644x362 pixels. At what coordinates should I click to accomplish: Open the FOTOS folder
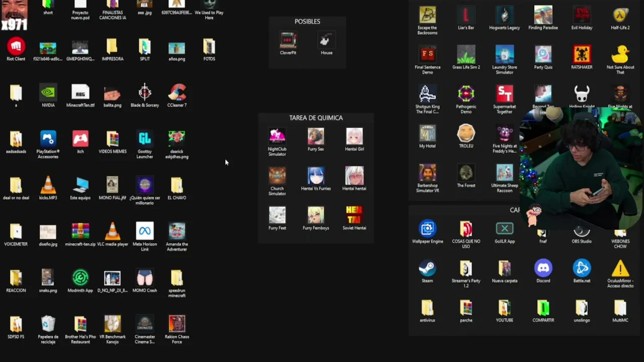point(209,47)
